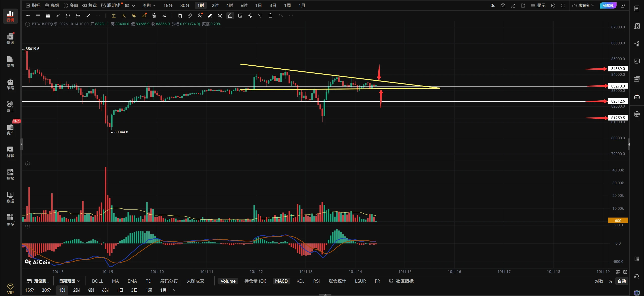
Task: Toggle the Volume indicator panel
Action: [228, 281]
